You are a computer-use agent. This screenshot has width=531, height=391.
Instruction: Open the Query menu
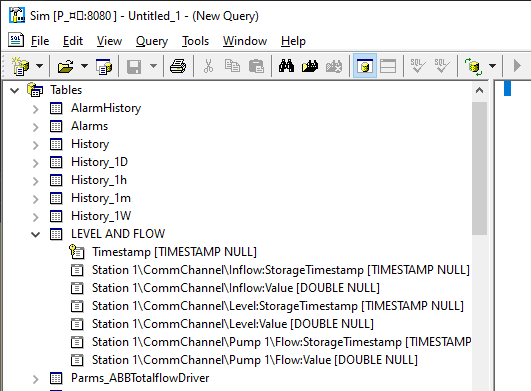click(152, 41)
